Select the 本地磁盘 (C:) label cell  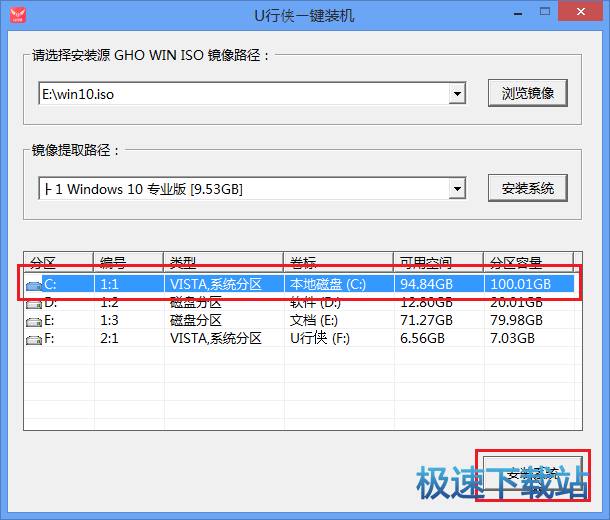(x=339, y=284)
